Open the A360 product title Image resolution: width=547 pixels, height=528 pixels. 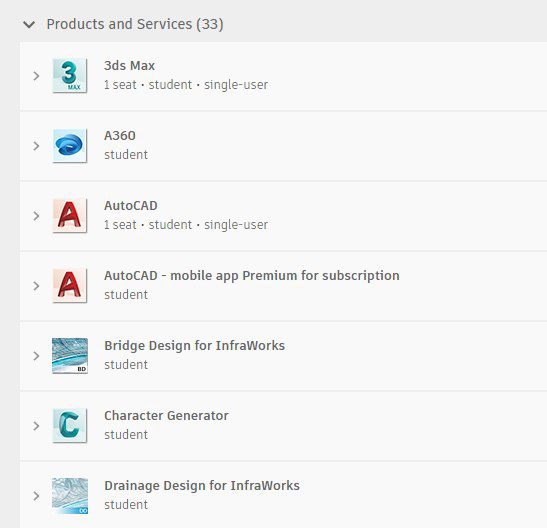pyautogui.click(x=120, y=135)
